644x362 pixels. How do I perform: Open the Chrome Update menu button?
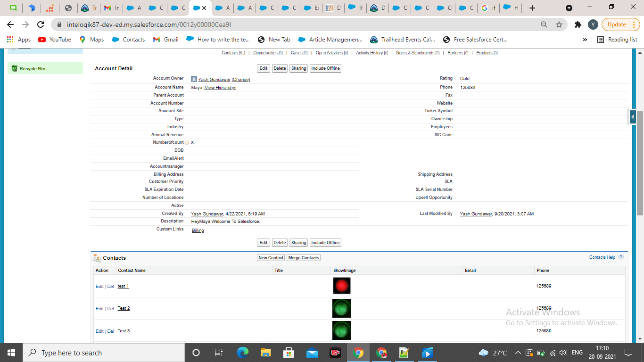(x=620, y=25)
